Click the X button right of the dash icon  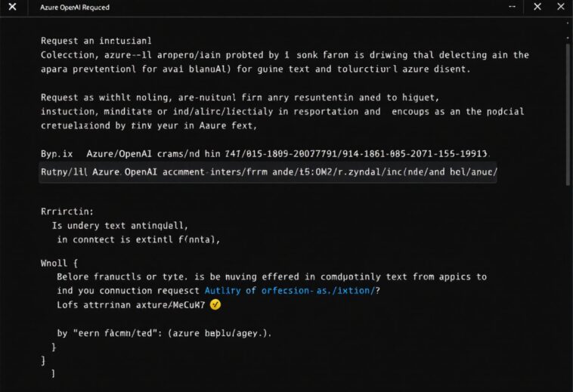537,7
